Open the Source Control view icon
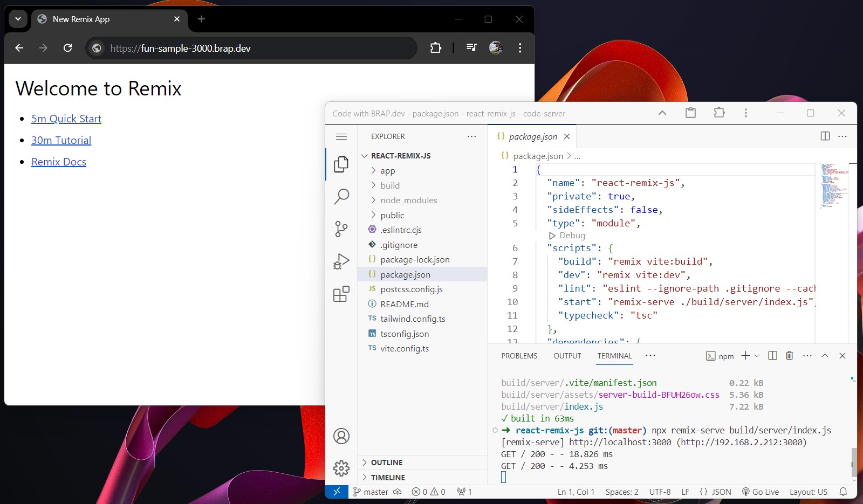 coord(341,229)
